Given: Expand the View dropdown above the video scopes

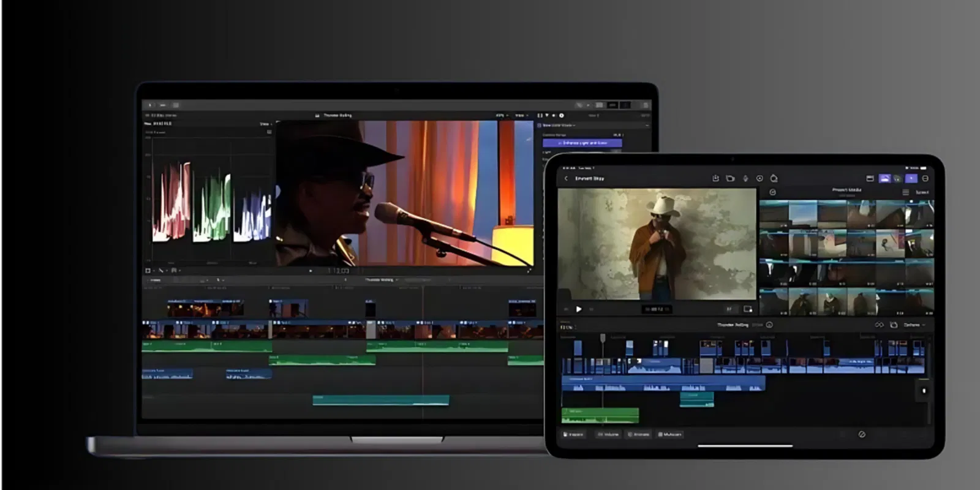Looking at the screenshot, I should (266, 124).
